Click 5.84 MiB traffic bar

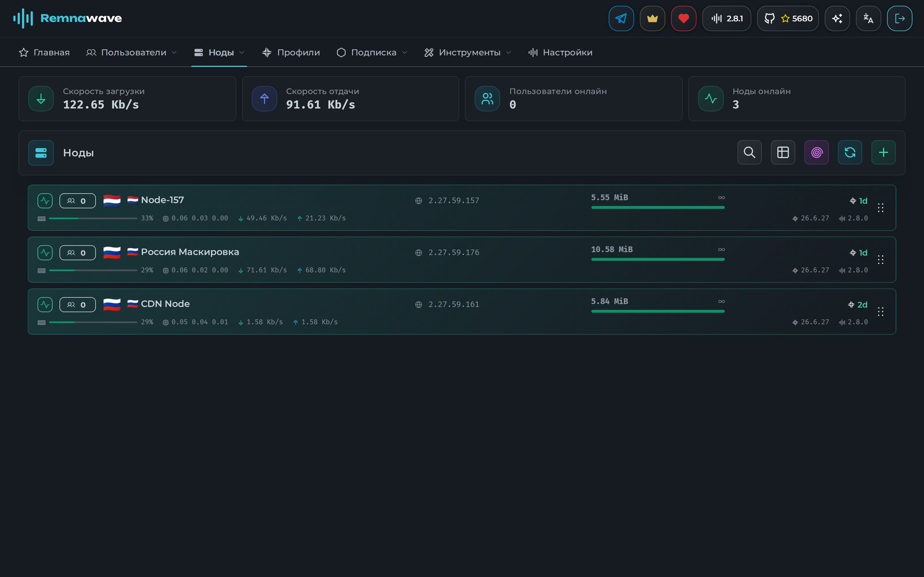pyautogui.click(x=658, y=311)
